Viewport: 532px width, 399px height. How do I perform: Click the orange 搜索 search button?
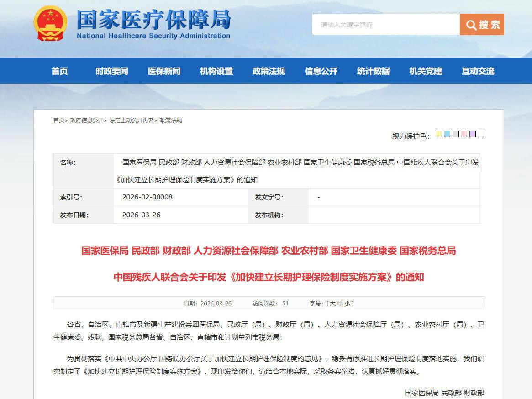tap(482, 25)
